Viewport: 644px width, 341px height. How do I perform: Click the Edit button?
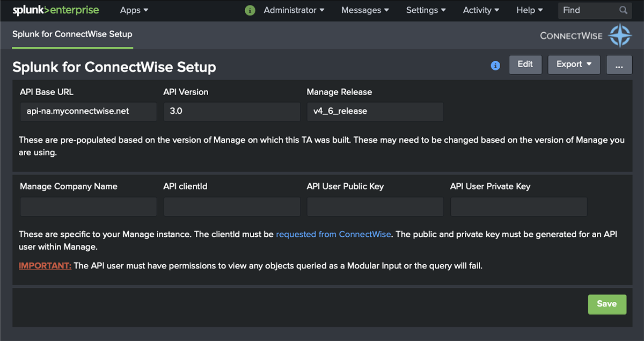tap(525, 64)
